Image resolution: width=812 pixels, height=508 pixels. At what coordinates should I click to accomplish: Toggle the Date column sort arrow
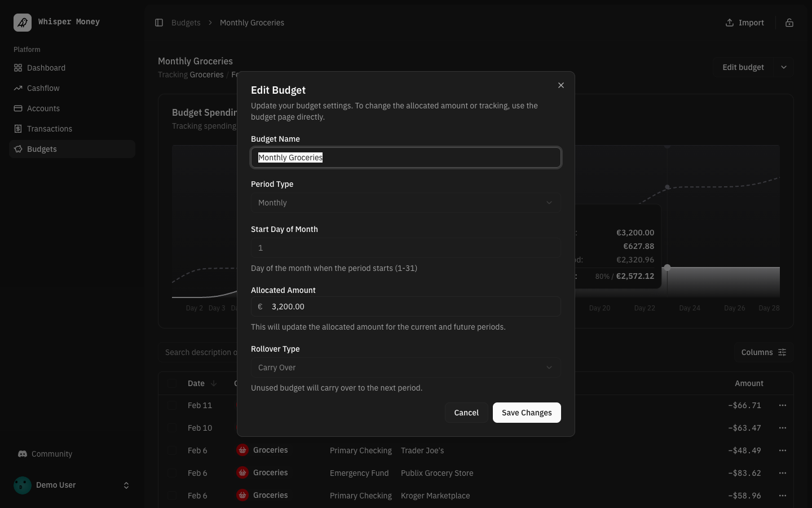pyautogui.click(x=214, y=383)
